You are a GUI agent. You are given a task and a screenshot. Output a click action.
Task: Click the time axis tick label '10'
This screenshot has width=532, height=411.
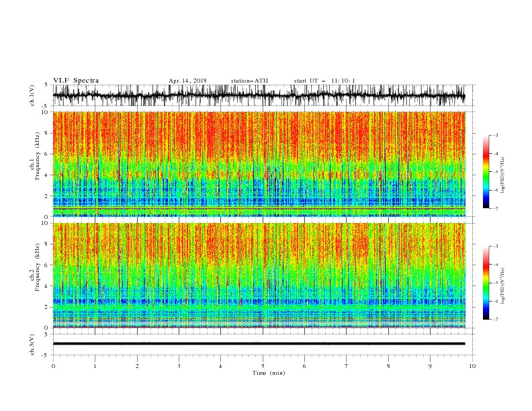click(x=472, y=366)
